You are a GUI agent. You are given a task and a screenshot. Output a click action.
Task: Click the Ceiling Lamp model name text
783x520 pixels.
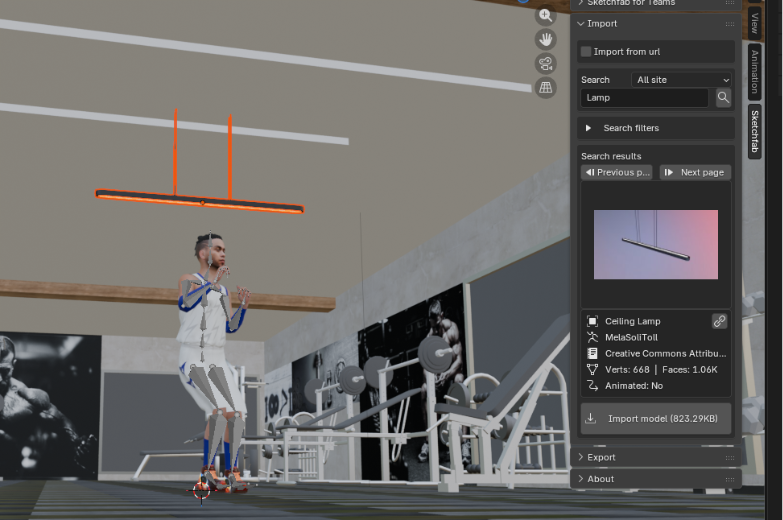(x=633, y=321)
